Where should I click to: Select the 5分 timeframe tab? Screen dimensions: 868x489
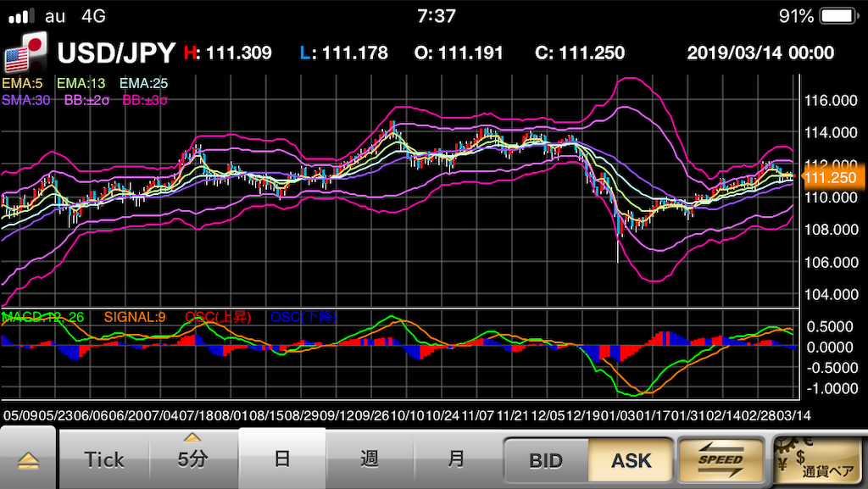[192, 458]
